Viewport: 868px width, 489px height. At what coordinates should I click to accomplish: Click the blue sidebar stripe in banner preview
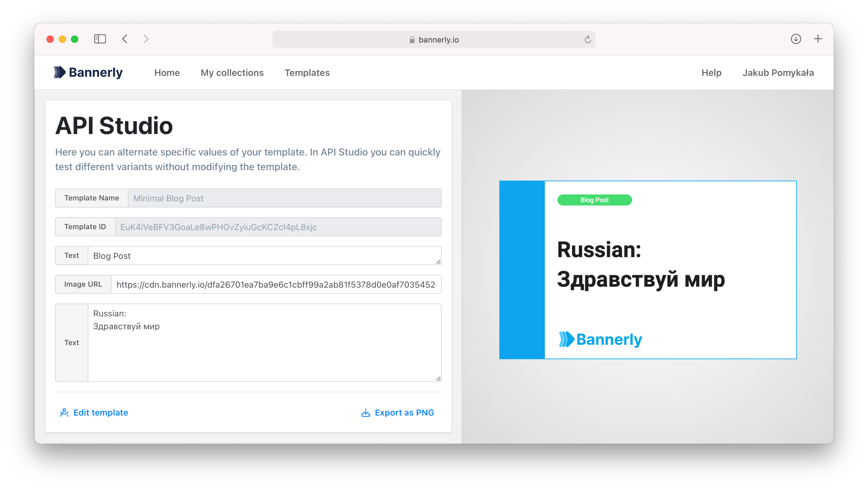pos(522,270)
